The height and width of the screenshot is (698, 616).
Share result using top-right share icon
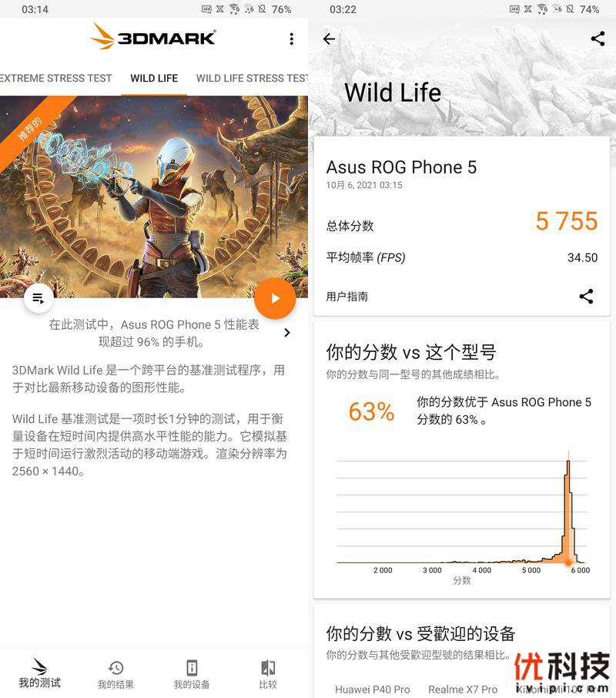point(598,39)
